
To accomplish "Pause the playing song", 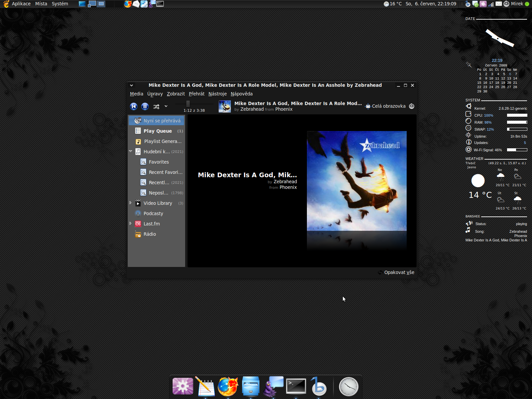I will coord(145,106).
